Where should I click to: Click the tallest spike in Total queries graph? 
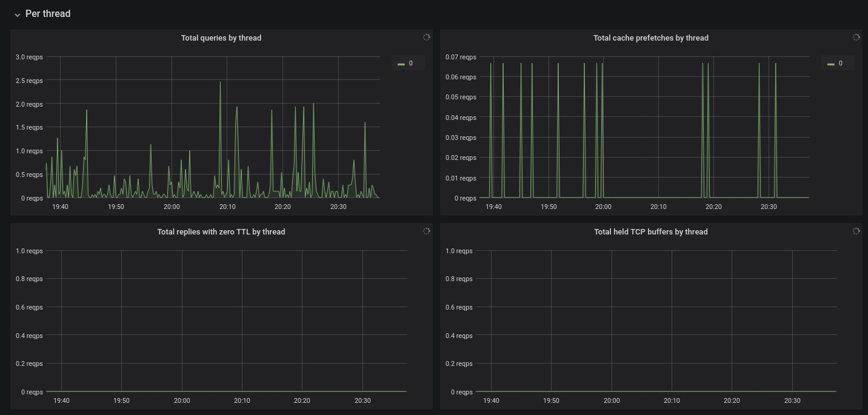click(220, 82)
